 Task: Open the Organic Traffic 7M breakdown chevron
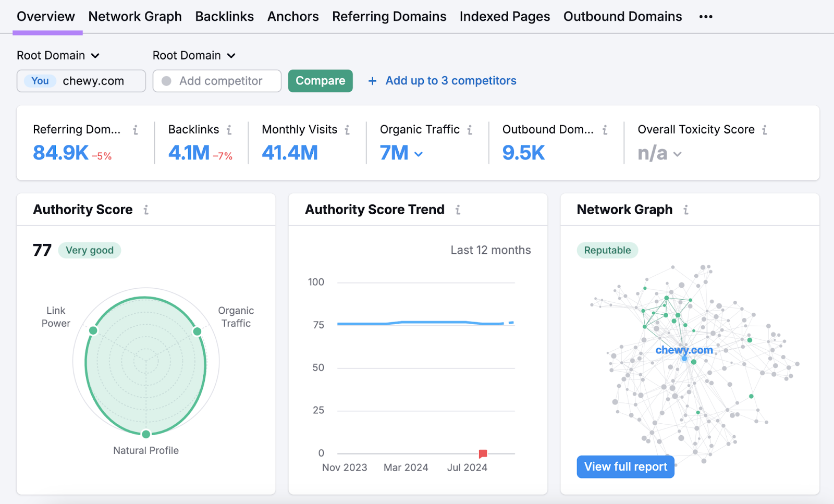tap(418, 154)
